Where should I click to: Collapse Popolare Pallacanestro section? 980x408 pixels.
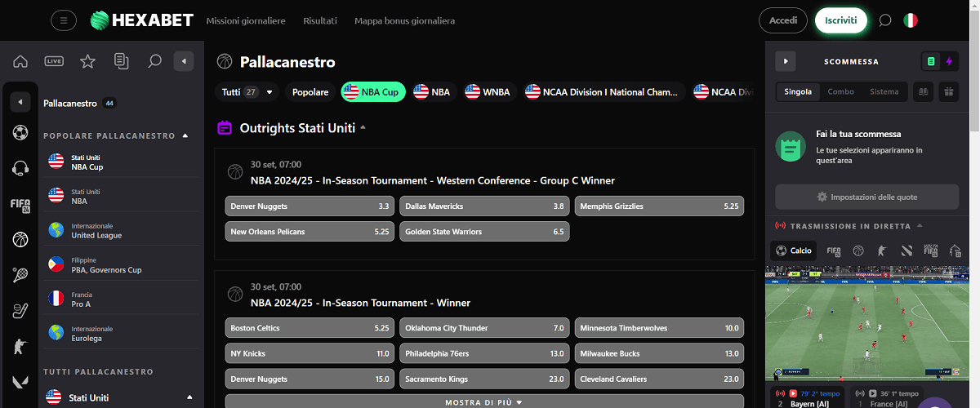tap(185, 136)
